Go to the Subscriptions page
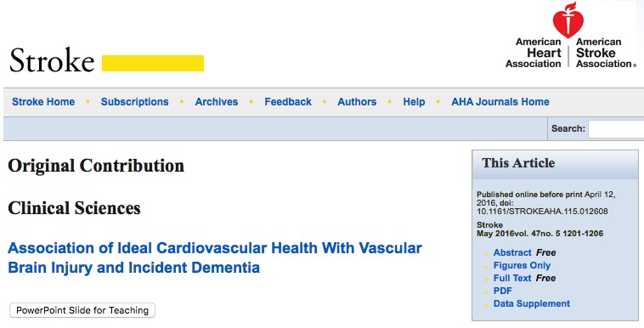The image size is (644, 328). coord(135,102)
